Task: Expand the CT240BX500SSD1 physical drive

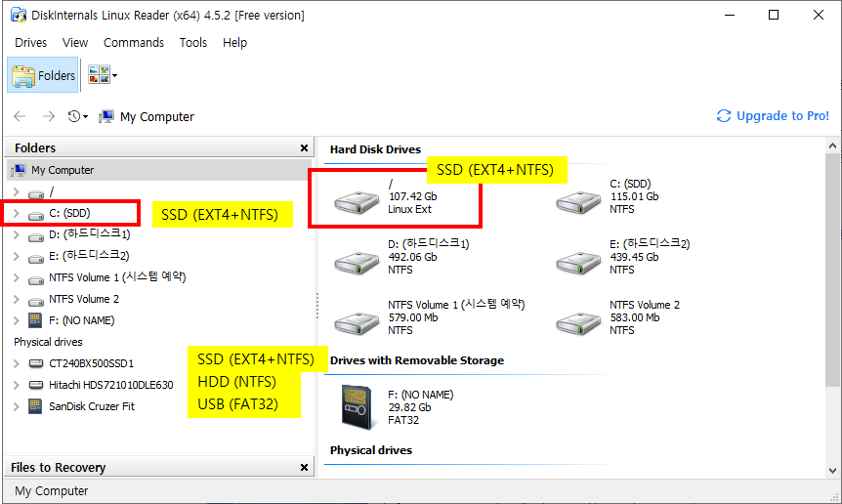Action: pyautogui.click(x=16, y=364)
